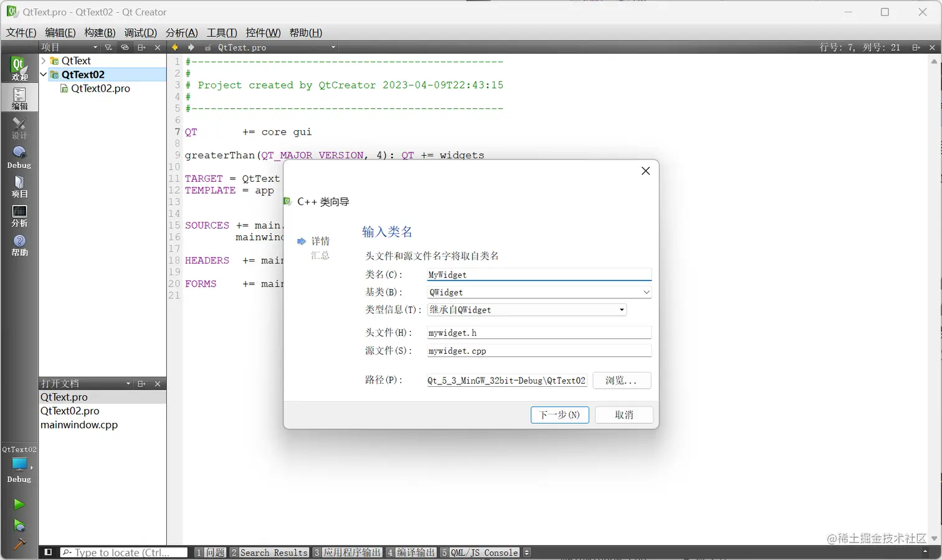942x560 pixels.
Task: Open the 帮助 (Help) menu
Action: [x=305, y=32]
